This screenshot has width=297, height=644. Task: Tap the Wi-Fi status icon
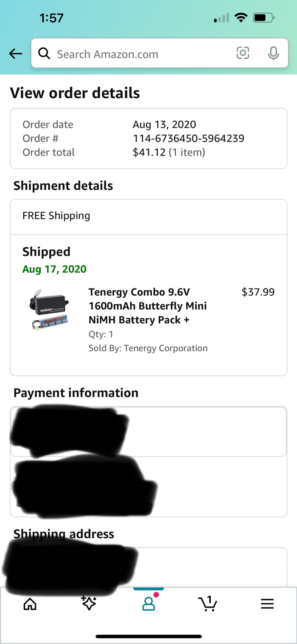point(241,18)
